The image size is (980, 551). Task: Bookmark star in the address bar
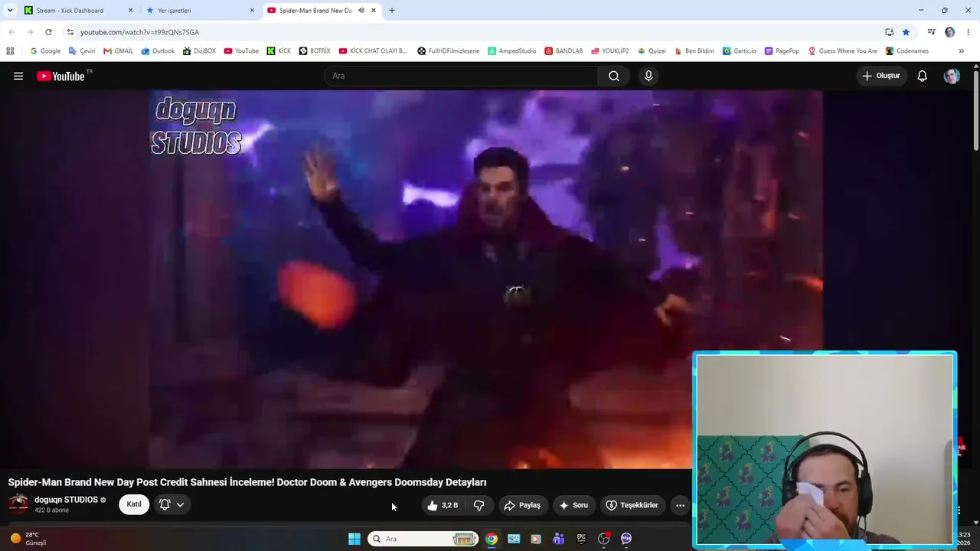coord(906,32)
